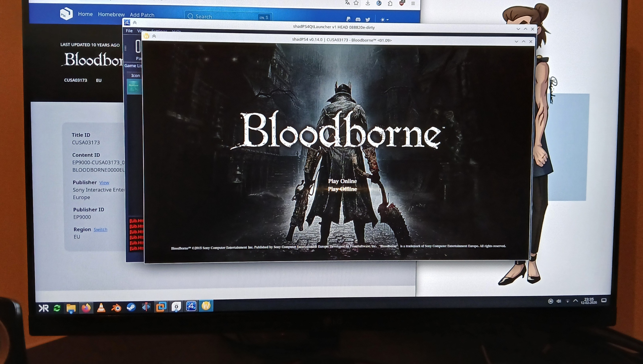Screen dimensions: 643x364
Task: Click the Publisher View link
Action: click(104, 182)
